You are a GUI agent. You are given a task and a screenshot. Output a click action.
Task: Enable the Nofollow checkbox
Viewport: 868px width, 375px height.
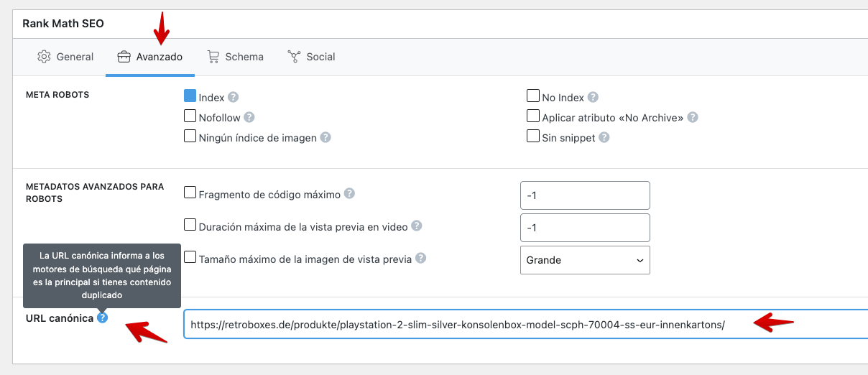[190, 116]
